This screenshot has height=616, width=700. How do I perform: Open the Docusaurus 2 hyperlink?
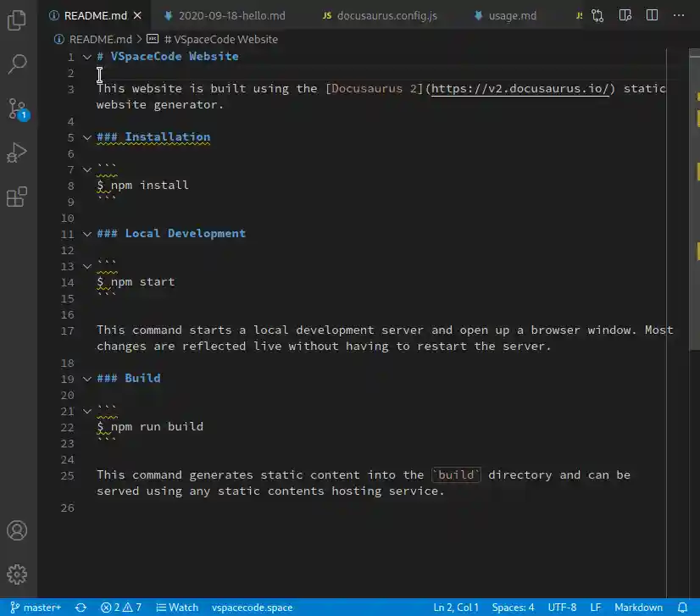click(x=520, y=88)
